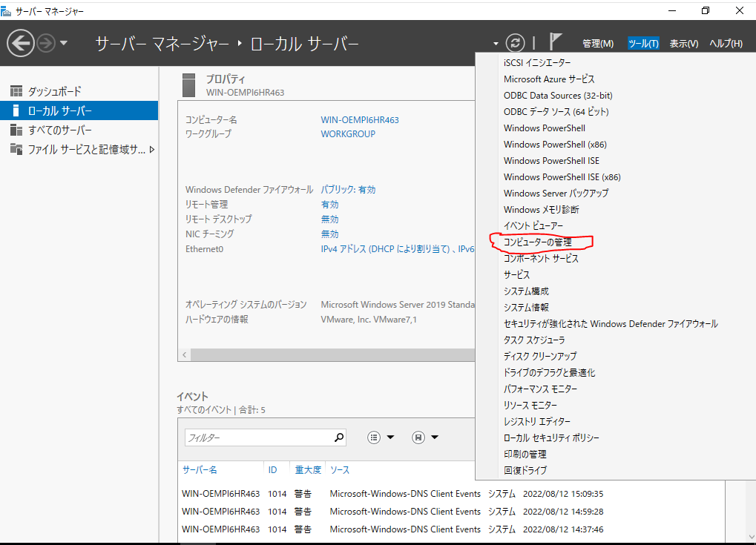Screen dimensions: 756x545
Task: Open コンポーネント サービス
Action: click(x=541, y=259)
